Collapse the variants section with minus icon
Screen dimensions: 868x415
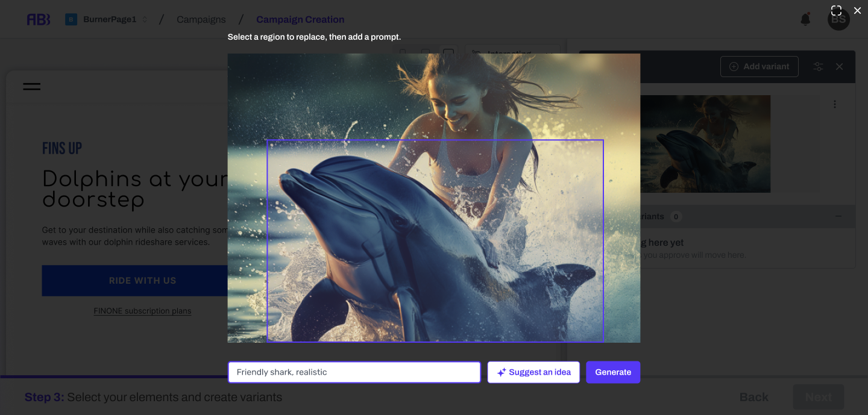coord(838,216)
